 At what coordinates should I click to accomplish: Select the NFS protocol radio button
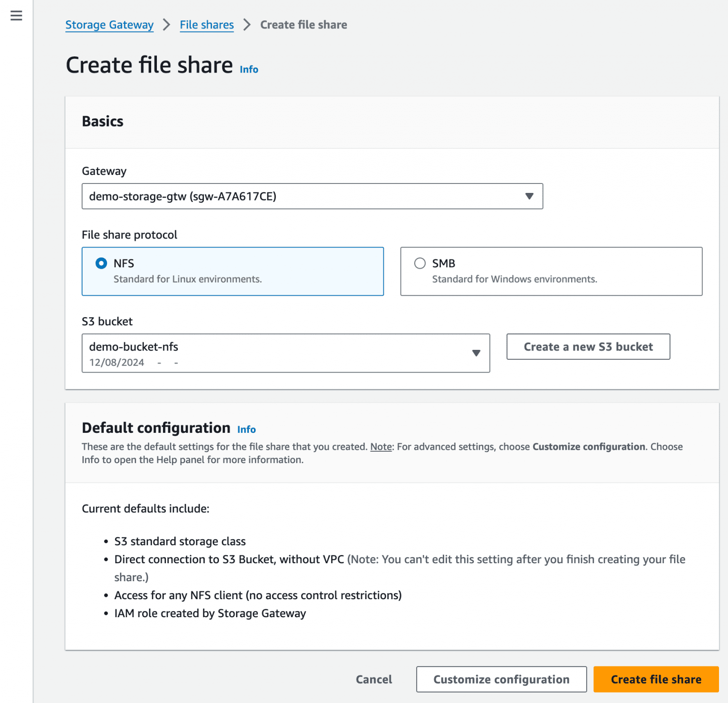tap(101, 263)
